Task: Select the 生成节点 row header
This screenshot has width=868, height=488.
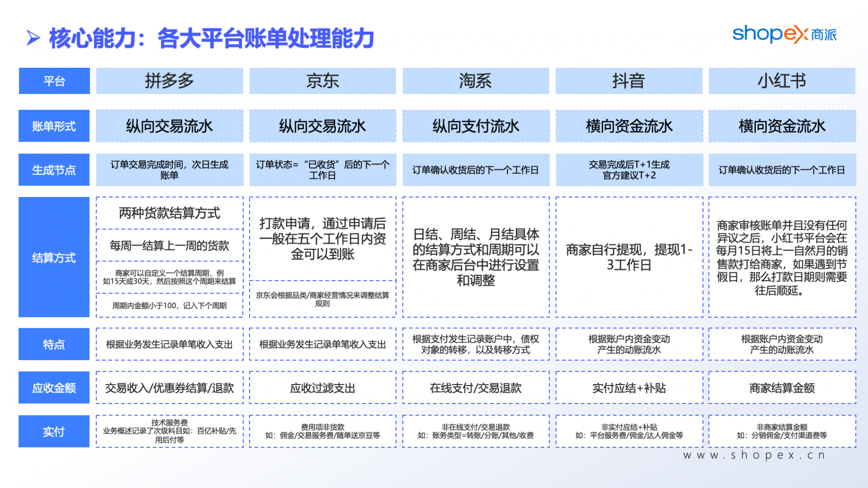Action: coord(54,170)
